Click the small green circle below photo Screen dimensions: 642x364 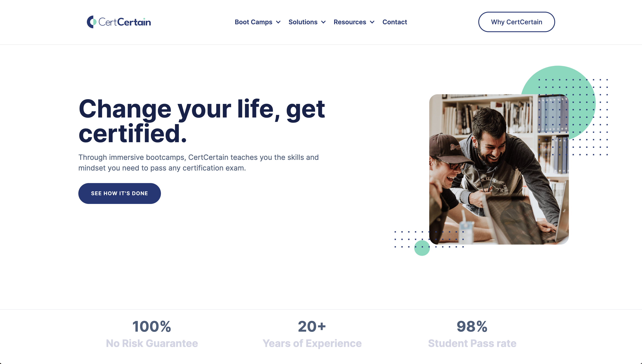tap(422, 248)
